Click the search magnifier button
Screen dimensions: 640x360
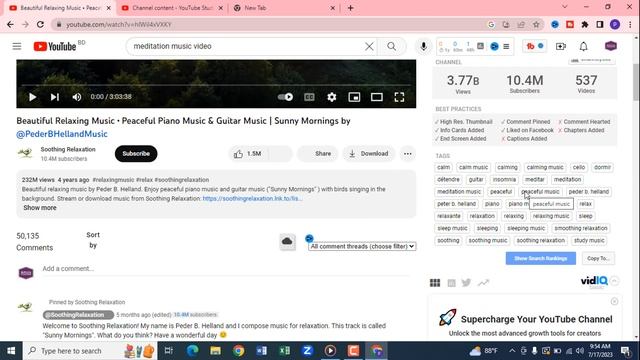[x=391, y=46]
